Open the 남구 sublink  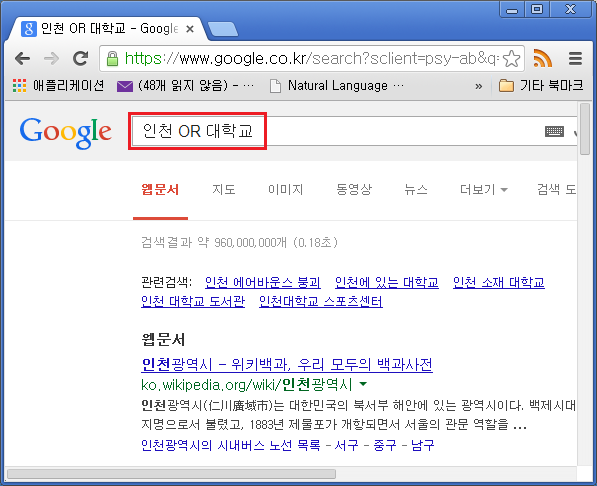tap(423, 445)
